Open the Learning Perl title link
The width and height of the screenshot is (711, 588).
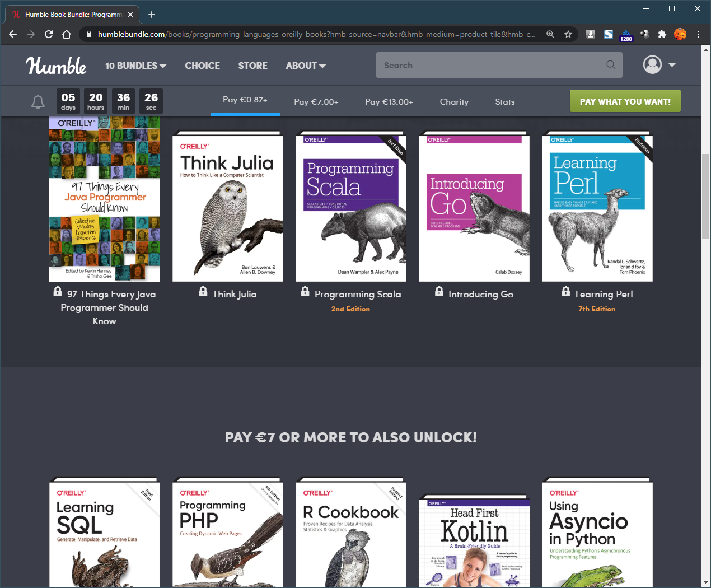pyautogui.click(x=604, y=294)
